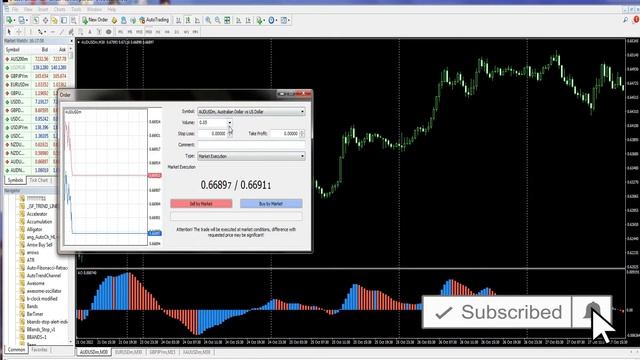The image size is (640, 360).
Task: Open the View menu
Action: click(28, 9)
